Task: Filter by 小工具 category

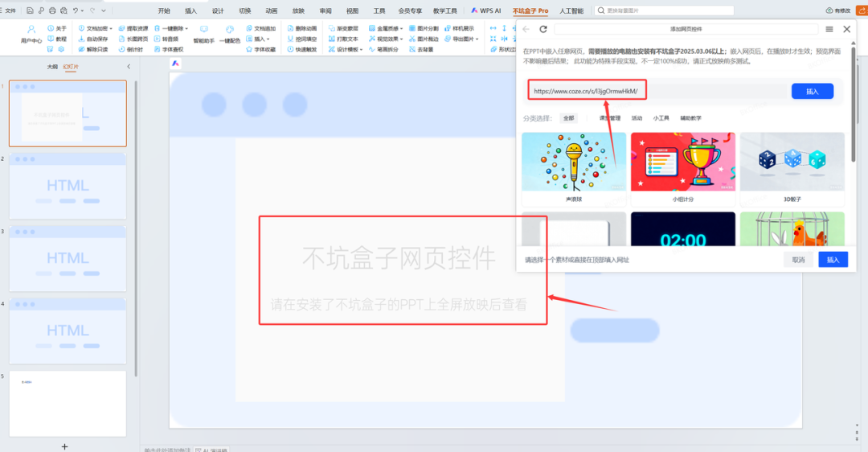Action: pyautogui.click(x=661, y=118)
